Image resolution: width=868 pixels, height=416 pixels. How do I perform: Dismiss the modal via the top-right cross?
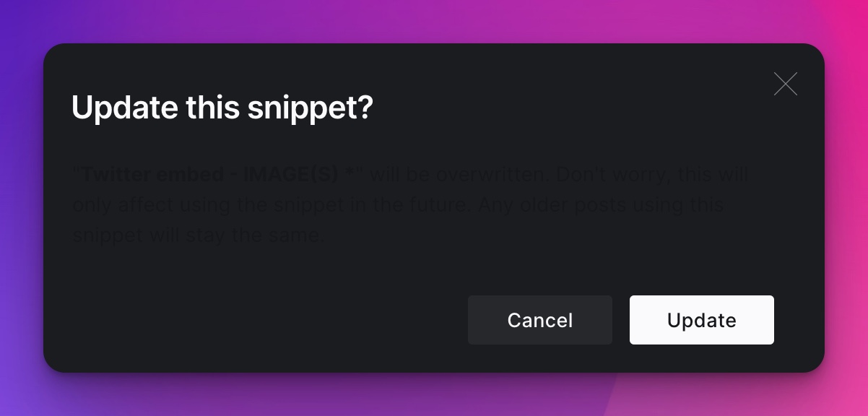(785, 84)
